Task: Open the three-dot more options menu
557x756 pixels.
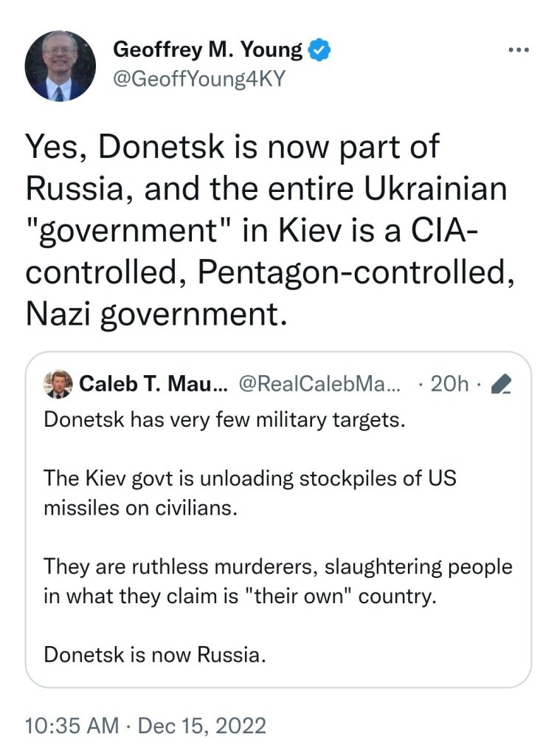Action: point(519,50)
